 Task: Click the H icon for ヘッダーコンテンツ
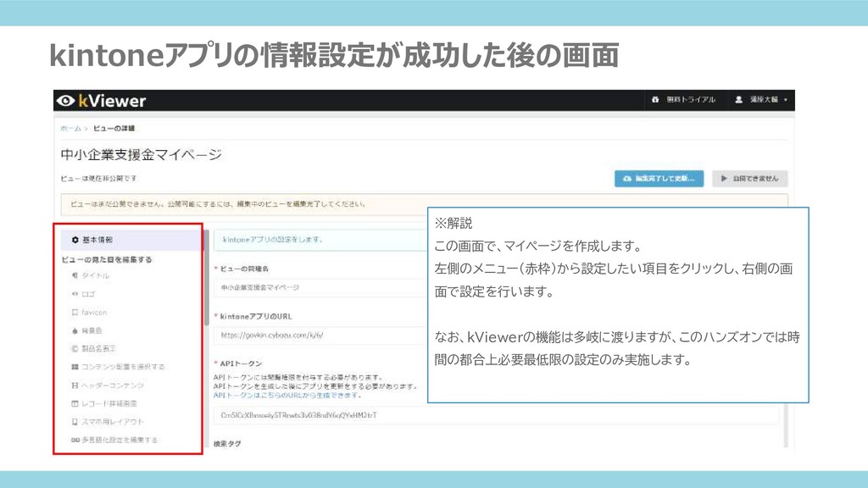pyautogui.click(x=75, y=385)
